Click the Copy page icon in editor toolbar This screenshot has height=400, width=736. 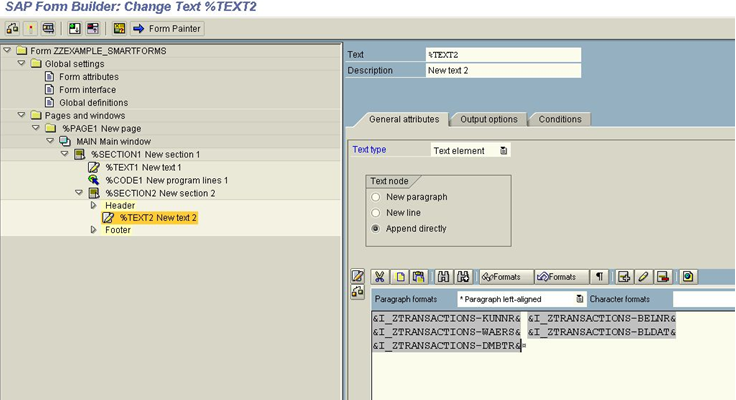[400, 277]
